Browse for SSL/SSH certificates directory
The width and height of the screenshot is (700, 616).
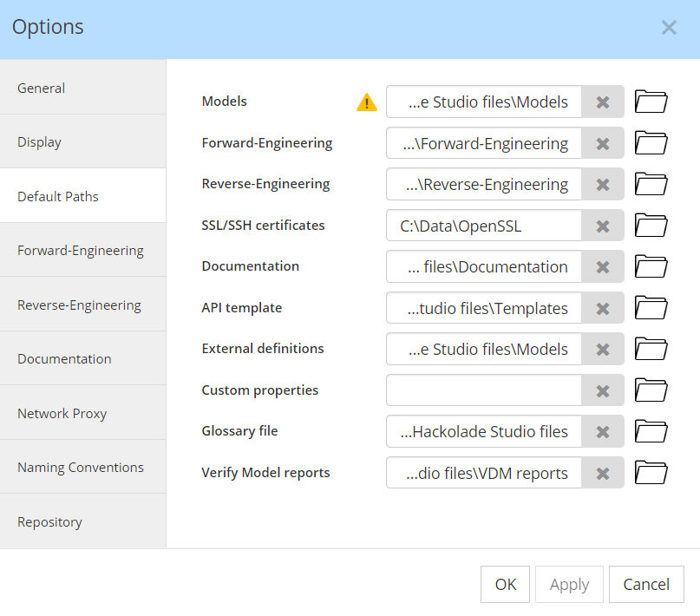click(651, 225)
